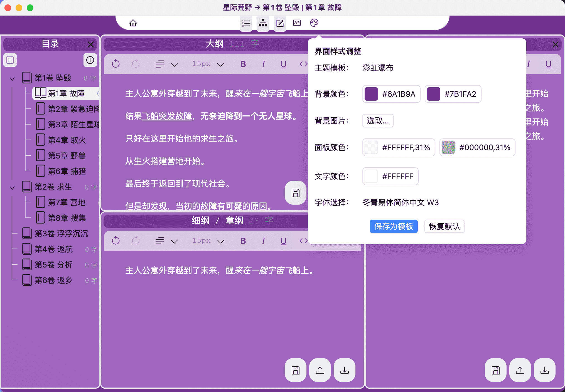Open the character card panel
The image size is (565, 392).
pyautogui.click(x=297, y=23)
